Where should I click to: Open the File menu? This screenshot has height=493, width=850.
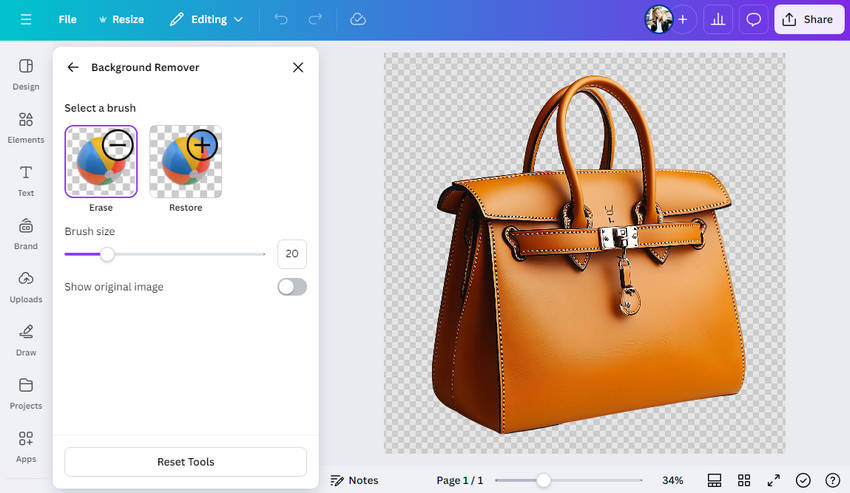tap(67, 20)
